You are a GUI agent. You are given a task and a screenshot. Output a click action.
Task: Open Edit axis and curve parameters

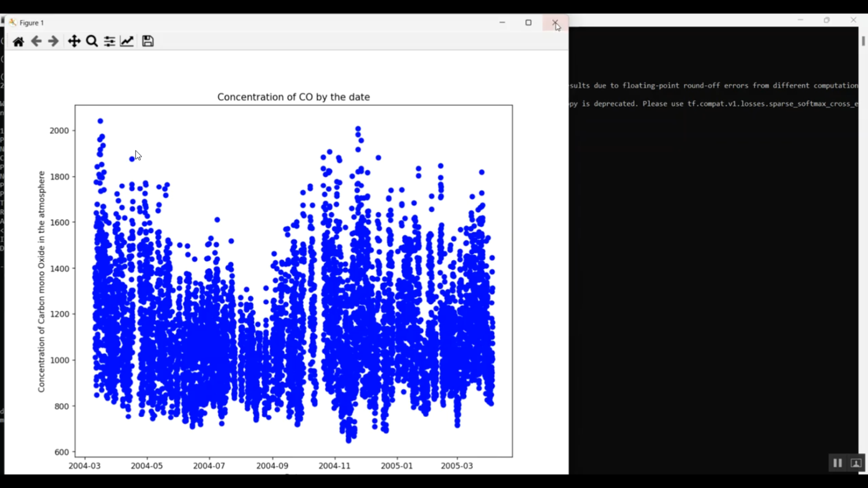(127, 42)
